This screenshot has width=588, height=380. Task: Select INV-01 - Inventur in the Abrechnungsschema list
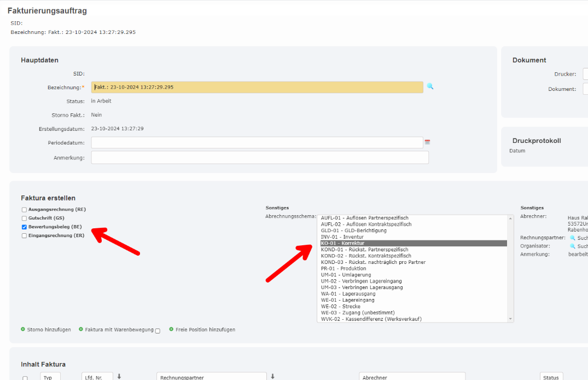pos(342,237)
